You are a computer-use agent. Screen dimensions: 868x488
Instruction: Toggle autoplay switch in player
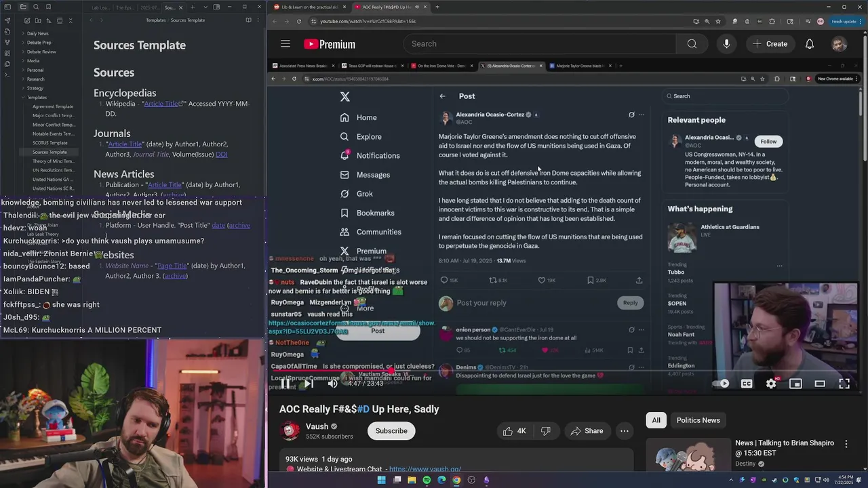(722, 384)
